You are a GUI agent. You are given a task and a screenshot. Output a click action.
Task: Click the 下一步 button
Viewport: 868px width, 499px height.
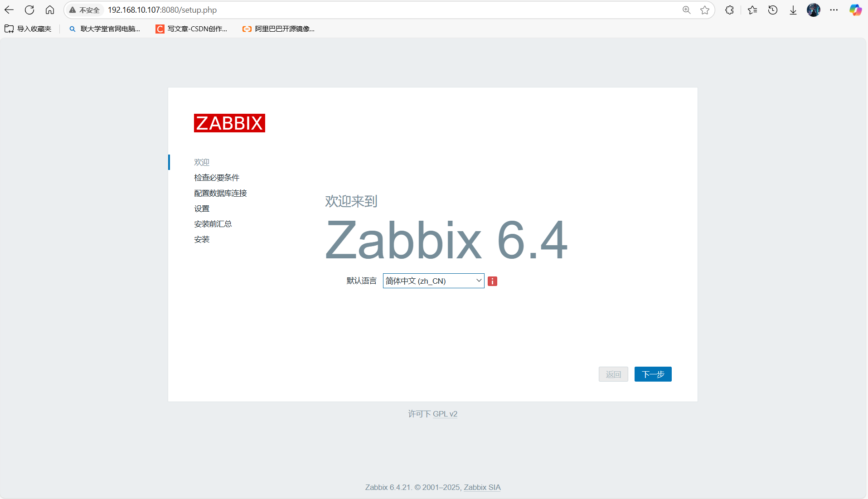tap(653, 374)
